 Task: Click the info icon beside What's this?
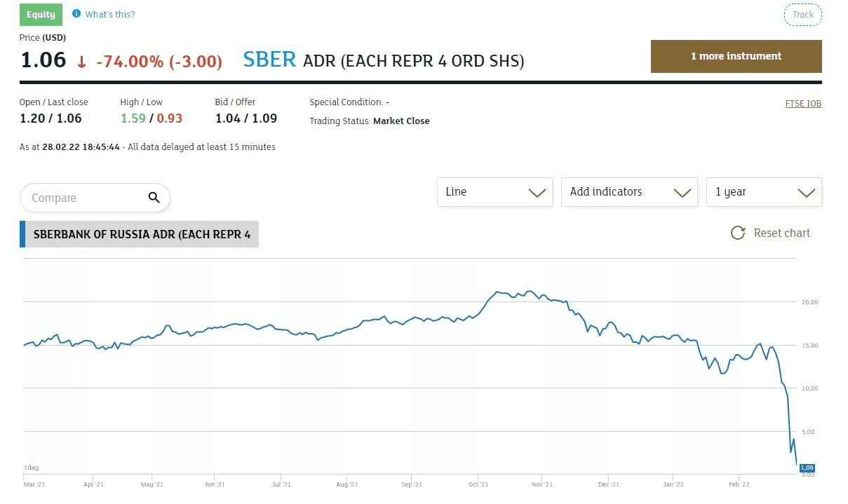coord(76,14)
